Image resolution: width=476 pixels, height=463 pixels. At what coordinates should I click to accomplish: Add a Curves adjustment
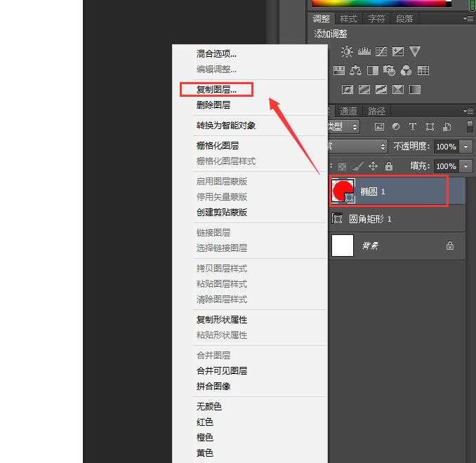coord(381,52)
